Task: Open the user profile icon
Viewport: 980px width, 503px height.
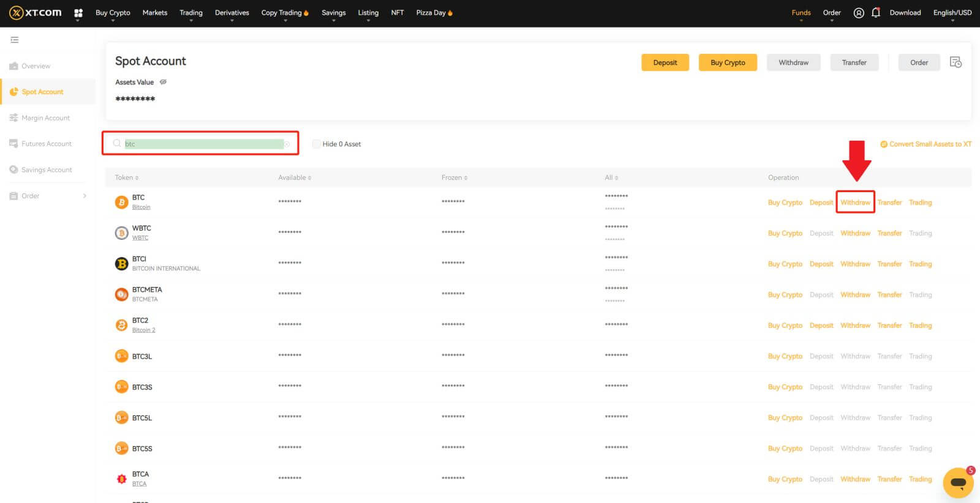Action: (859, 13)
